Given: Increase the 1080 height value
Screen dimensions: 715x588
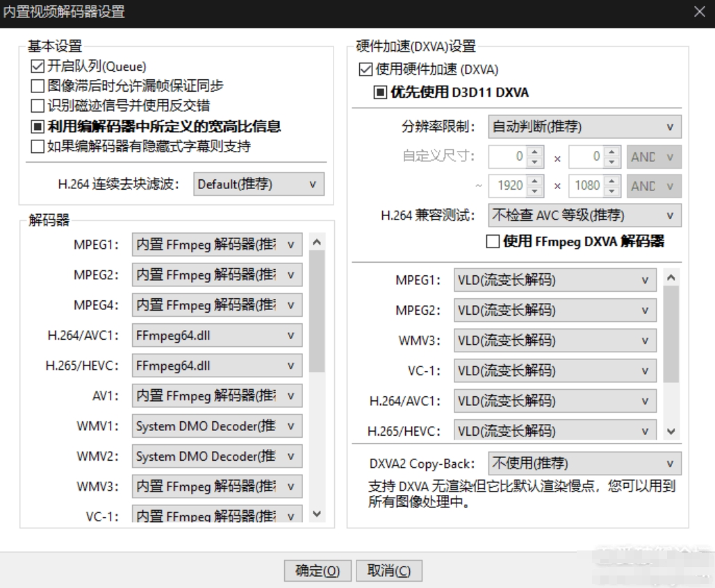Looking at the screenshot, I should 612,181.
